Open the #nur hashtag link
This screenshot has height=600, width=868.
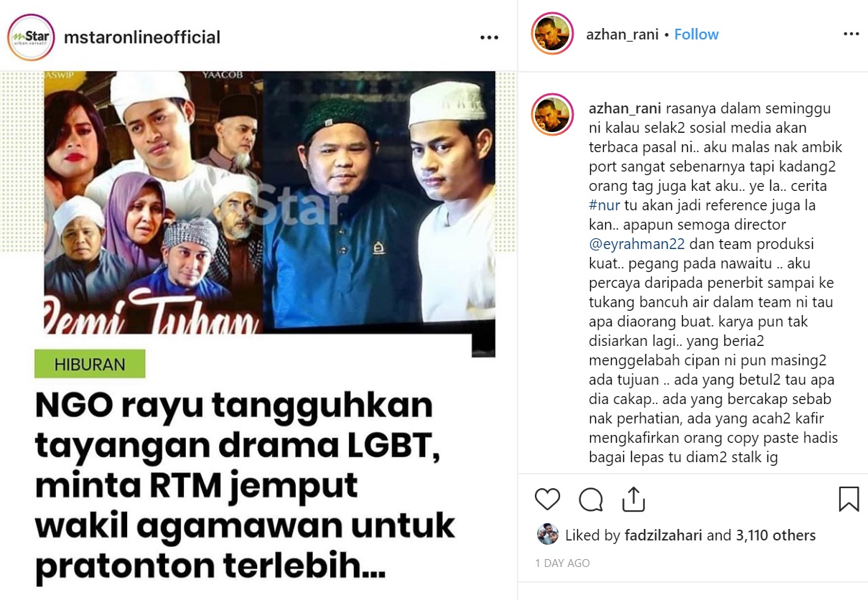point(604,205)
